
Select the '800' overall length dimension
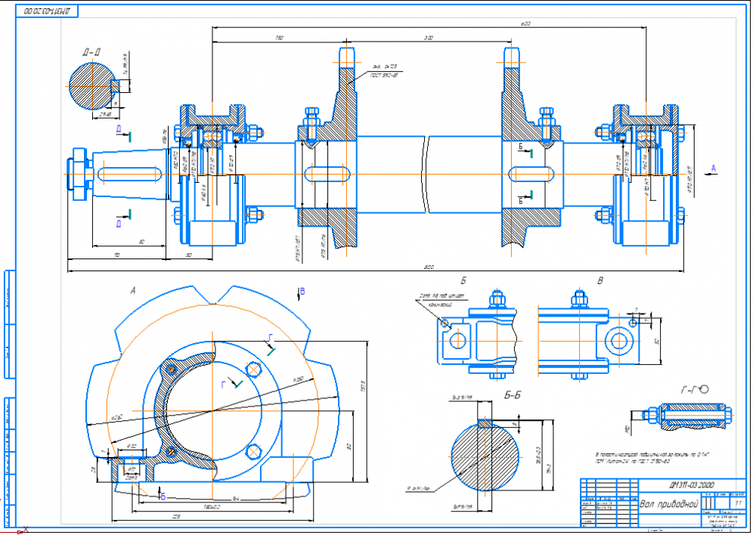pos(429,267)
